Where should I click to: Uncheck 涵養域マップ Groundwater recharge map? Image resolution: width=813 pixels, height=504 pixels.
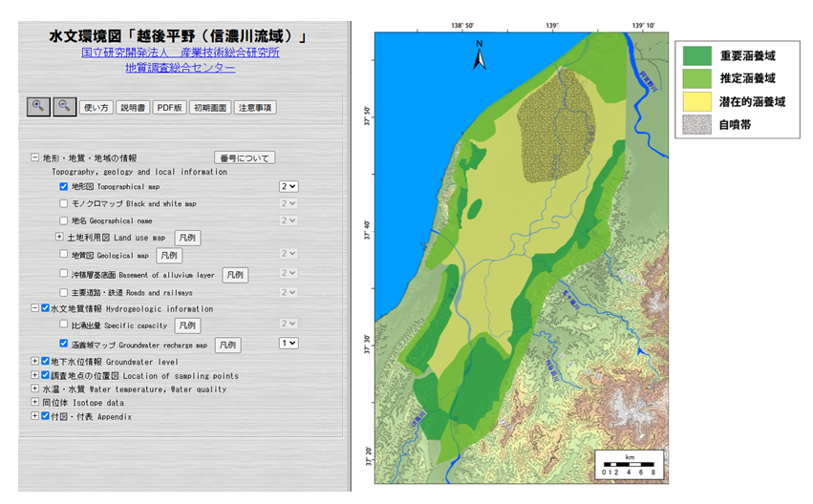(63, 344)
